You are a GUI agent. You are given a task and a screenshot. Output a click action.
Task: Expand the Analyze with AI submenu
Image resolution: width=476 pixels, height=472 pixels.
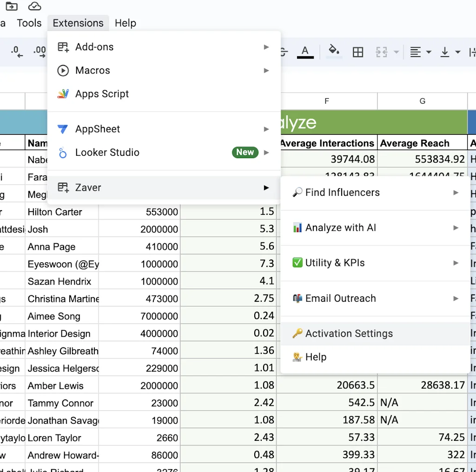pyautogui.click(x=456, y=227)
